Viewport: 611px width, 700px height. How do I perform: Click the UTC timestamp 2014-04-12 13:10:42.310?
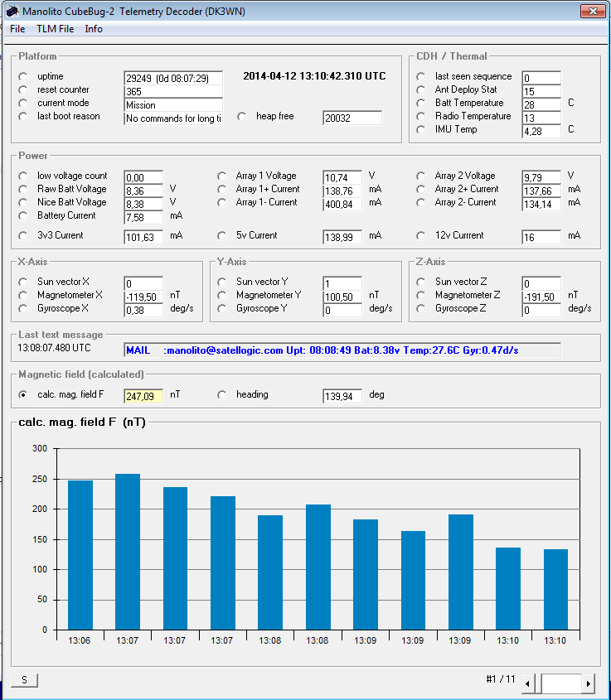[314, 76]
